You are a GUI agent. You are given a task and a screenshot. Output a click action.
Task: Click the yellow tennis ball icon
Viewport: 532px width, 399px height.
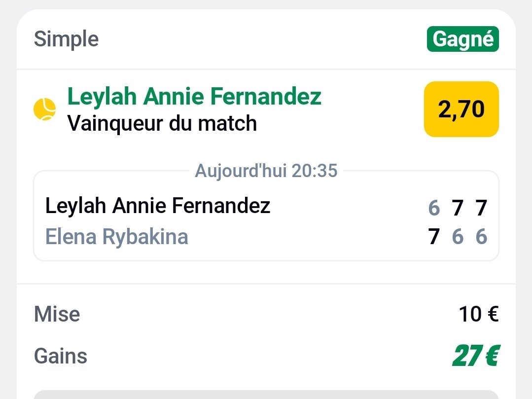45,109
